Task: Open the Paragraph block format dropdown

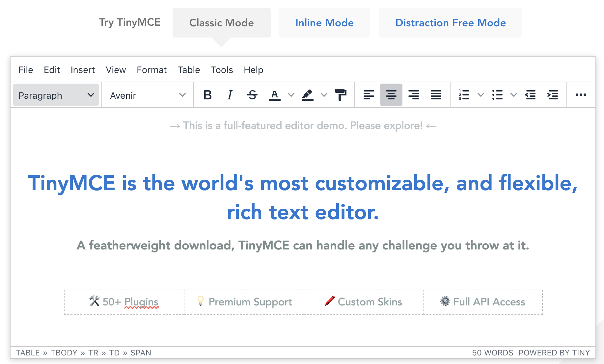Action: tap(56, 95)
